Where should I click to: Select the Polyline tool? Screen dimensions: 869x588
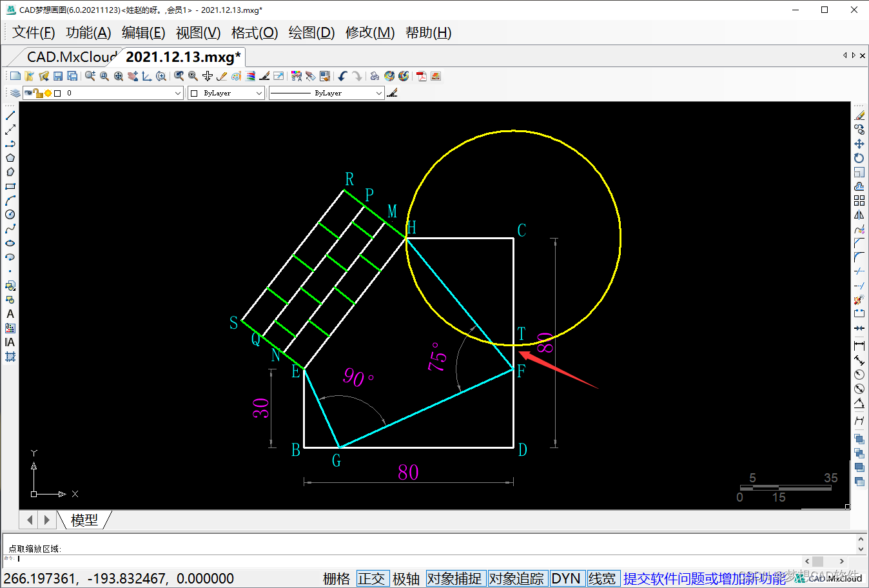pyautogui.click(x=10, y=144)
